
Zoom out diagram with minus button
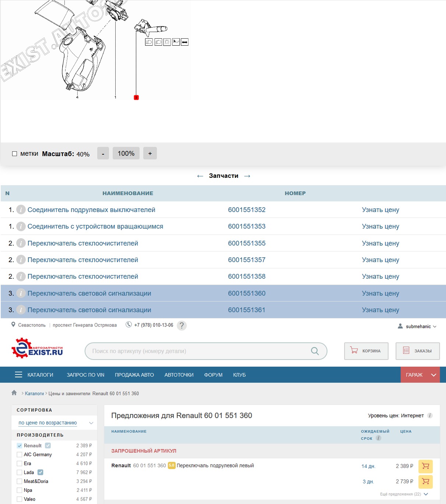click(103, 154)
